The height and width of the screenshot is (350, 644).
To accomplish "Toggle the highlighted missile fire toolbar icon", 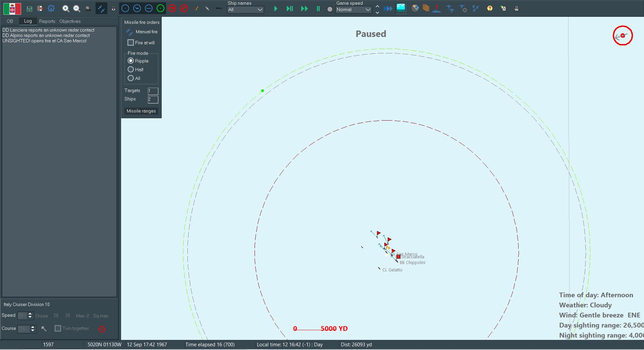I will [x=101, y=9].
